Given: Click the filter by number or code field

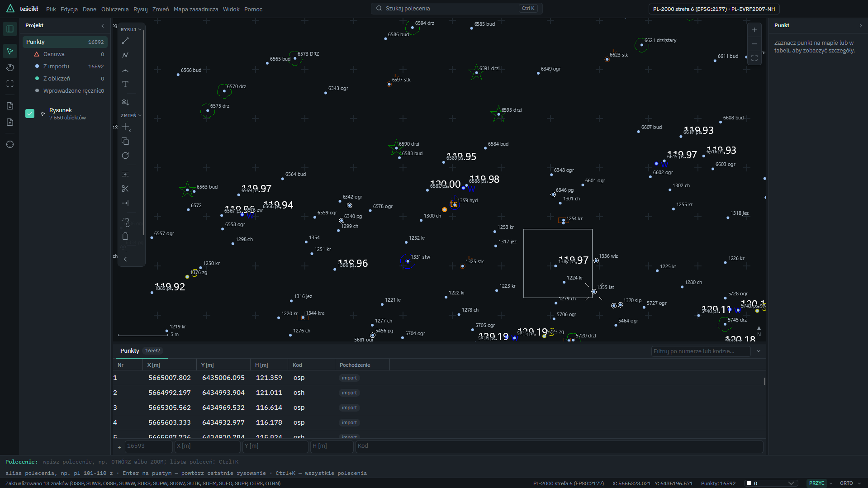Looking at the screenshot, I should click(701, 351).
